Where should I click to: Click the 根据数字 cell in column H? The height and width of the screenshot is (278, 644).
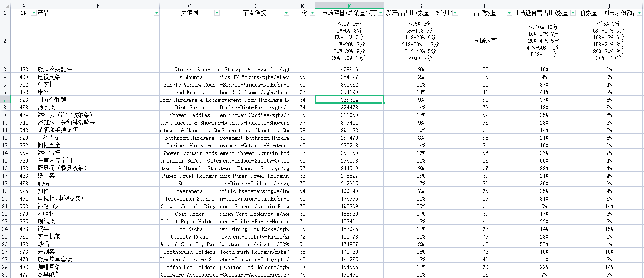pyautogui.click(x=485, y=41)
